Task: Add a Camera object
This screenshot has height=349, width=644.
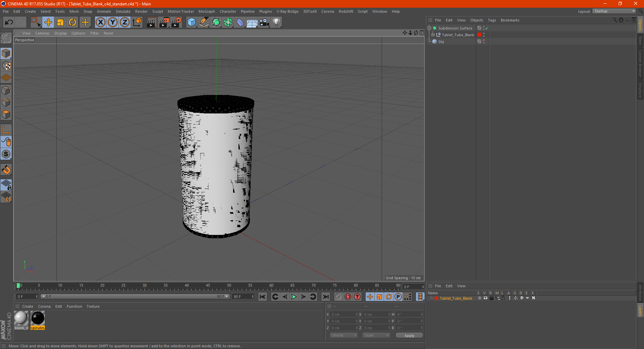Action: [264, 22]
